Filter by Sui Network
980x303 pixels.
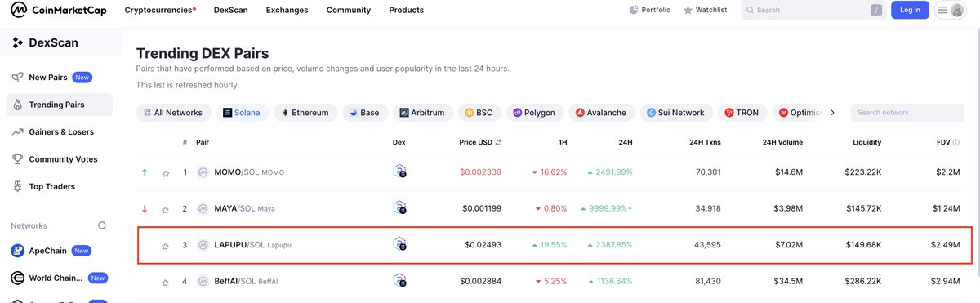[675, 113]
